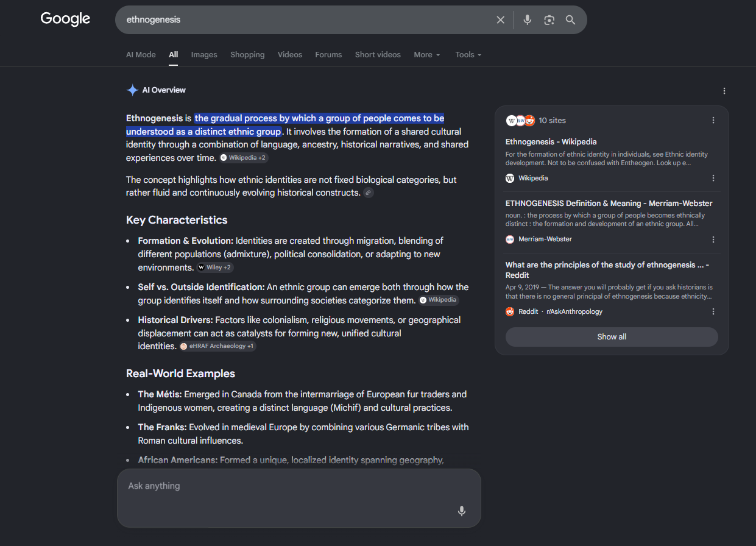Start voice search with the top microphone icon
Viewport: 756px width, 546px height.
click(528, 20)
